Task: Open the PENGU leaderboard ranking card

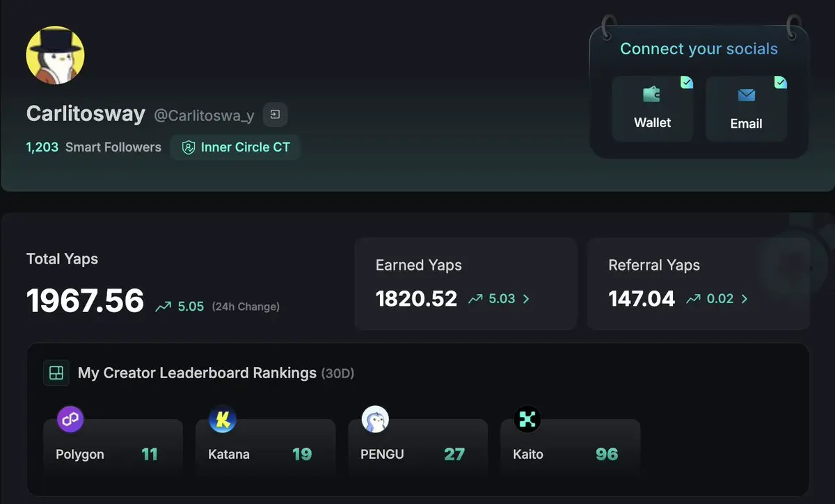Action: coord(417,448)
